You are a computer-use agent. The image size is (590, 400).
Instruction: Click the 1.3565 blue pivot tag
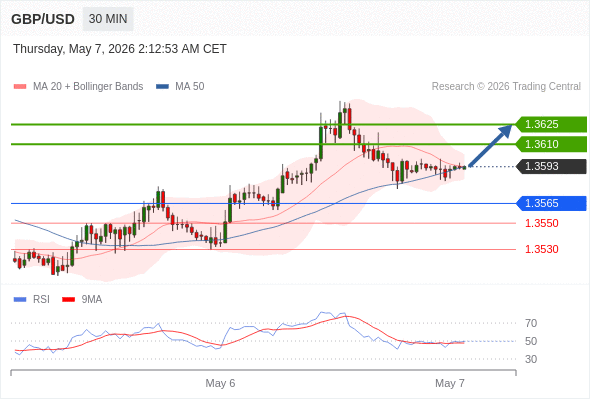(x=551, y=203)
